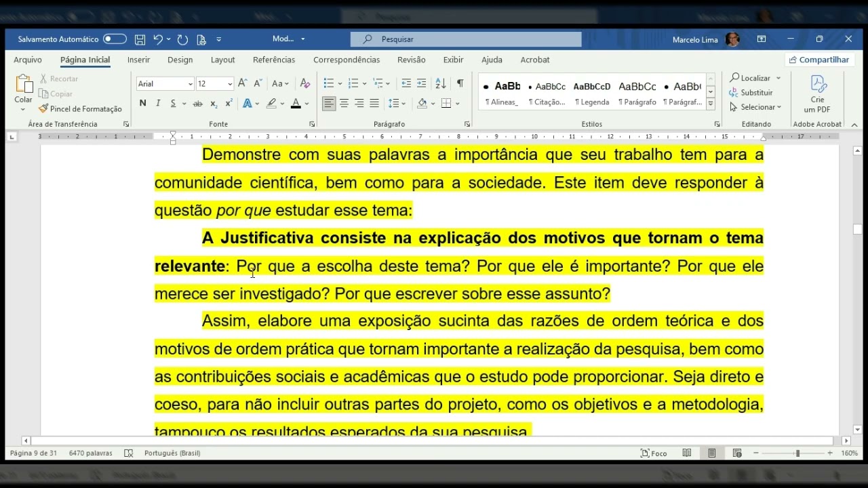This screenshot has height=488, width=868.
Task: Toggle subscript formatting
Action: tap(214, 104)
